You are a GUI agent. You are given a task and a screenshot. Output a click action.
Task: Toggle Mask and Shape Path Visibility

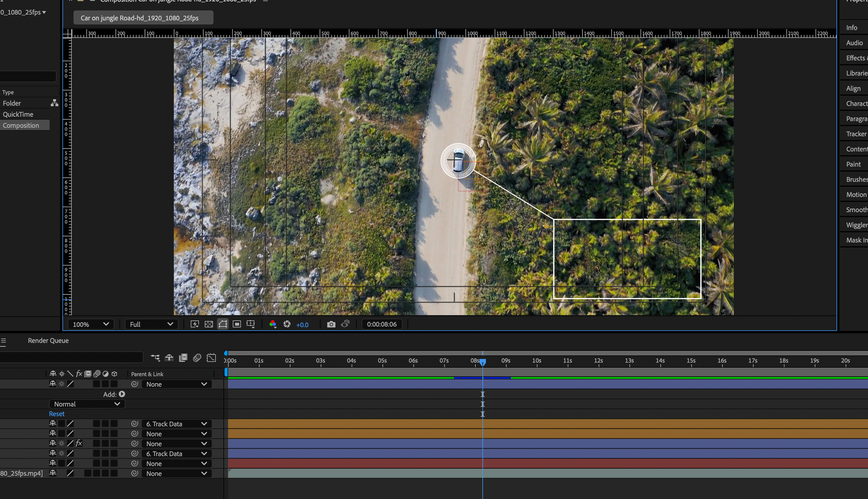click(x=223, y=324)
